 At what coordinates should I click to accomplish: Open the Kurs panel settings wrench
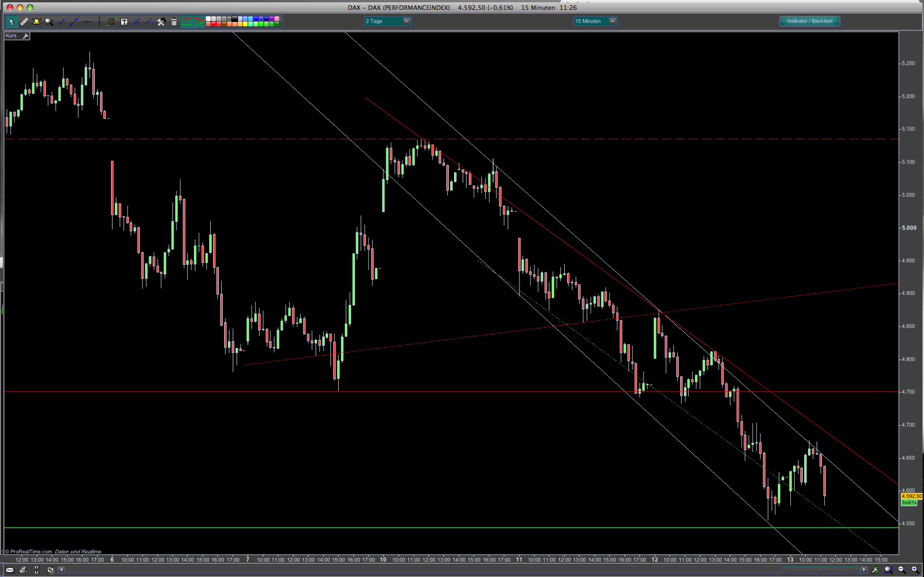(25, 36)
